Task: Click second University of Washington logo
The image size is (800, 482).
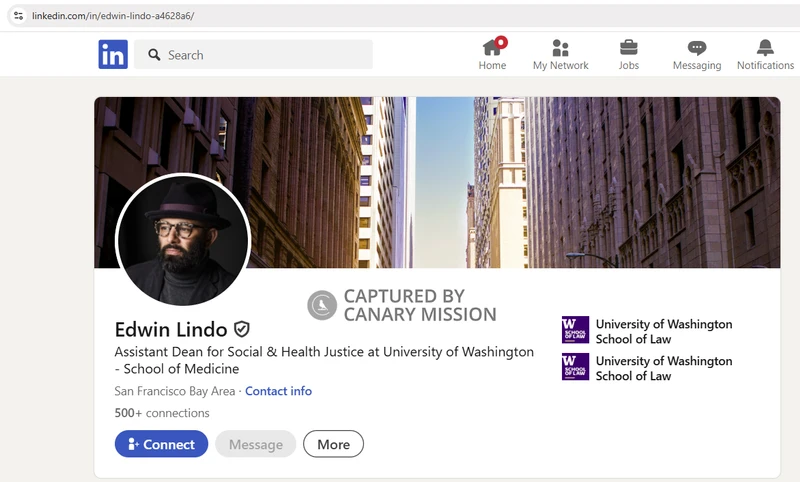Action: click(576, 367)
